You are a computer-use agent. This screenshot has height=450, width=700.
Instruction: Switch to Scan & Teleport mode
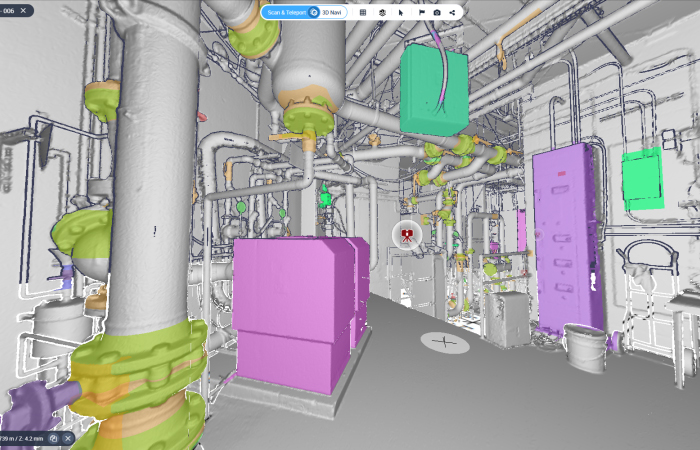pos(287,12)
